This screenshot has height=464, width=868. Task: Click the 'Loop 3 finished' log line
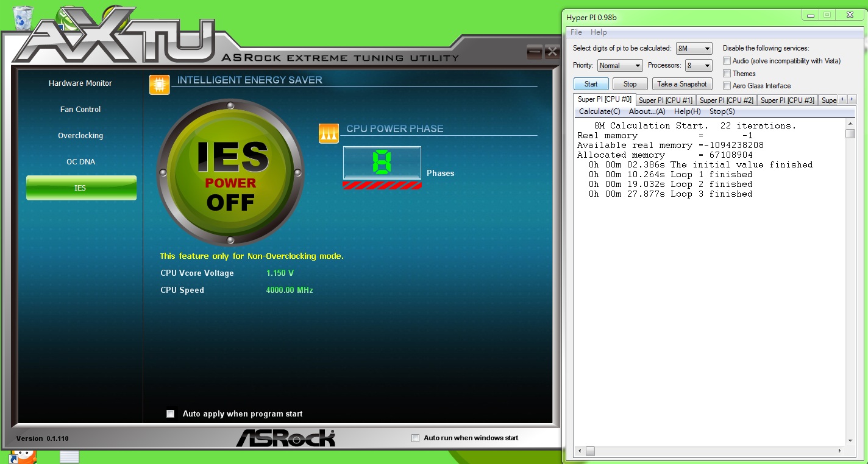[671, 194]
